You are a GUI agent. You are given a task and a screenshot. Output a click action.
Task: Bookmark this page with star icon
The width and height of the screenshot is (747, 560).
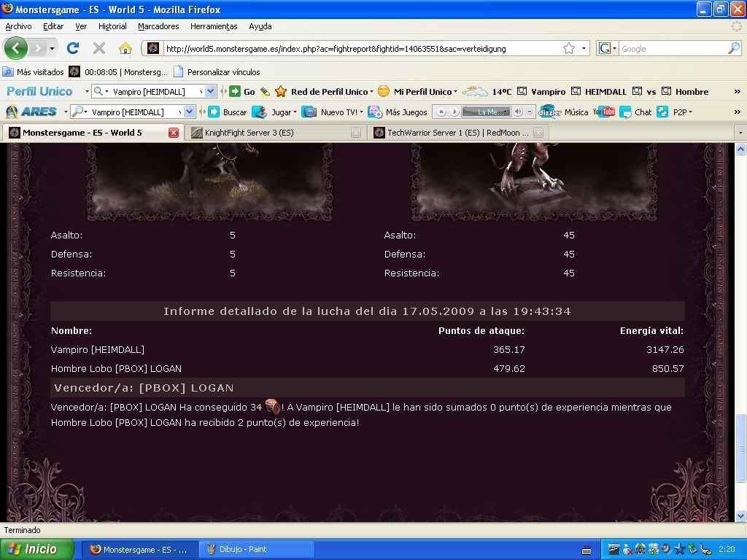(569, 49)
